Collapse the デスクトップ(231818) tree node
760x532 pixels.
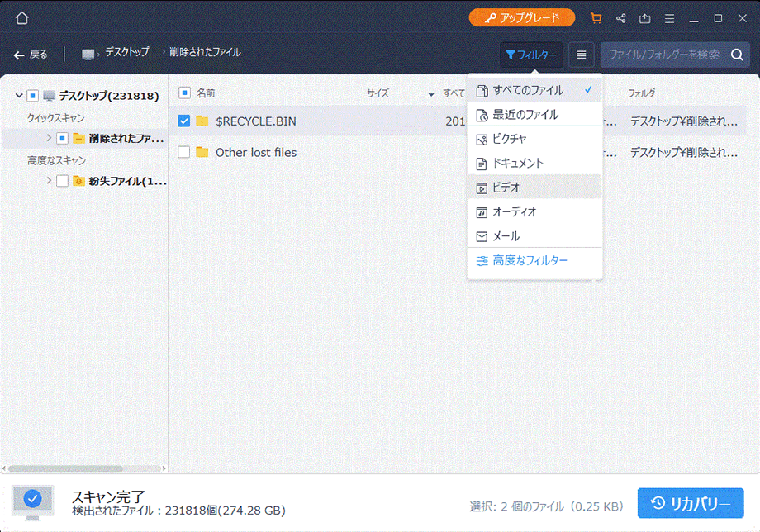[x=18, y=96]
